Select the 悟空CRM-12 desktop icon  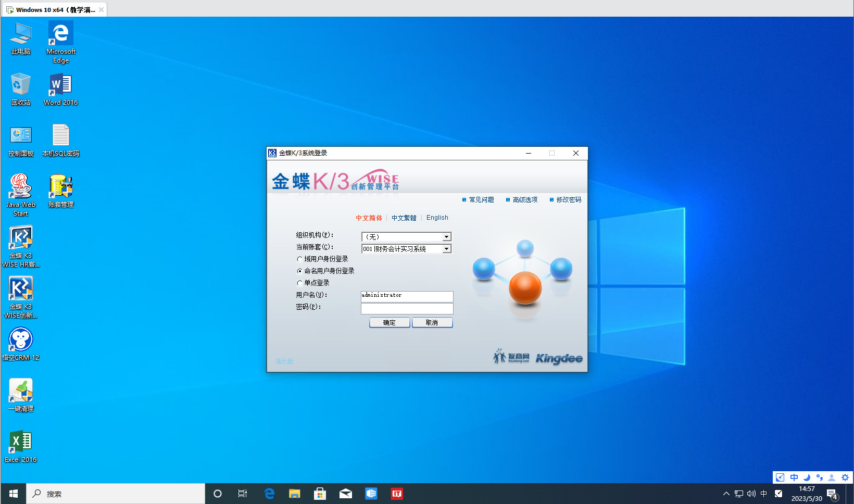(21, 344)
